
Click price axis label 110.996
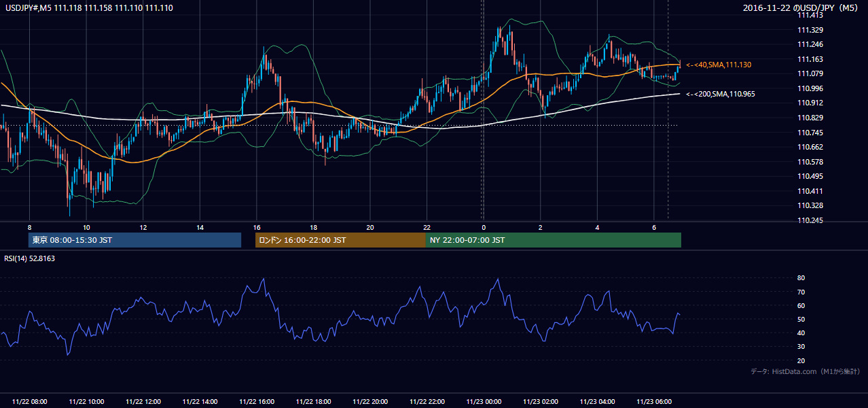click(x=810, y=88)
